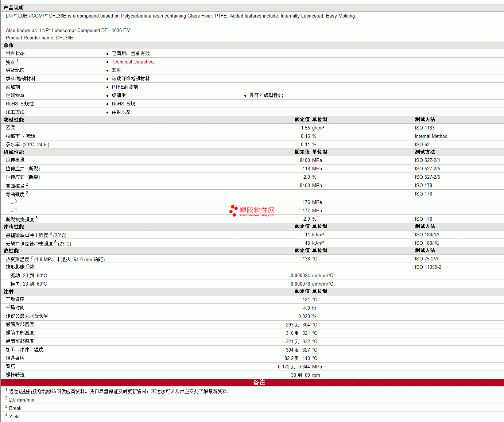Select the 干燥温度 row label

point(15,299)
